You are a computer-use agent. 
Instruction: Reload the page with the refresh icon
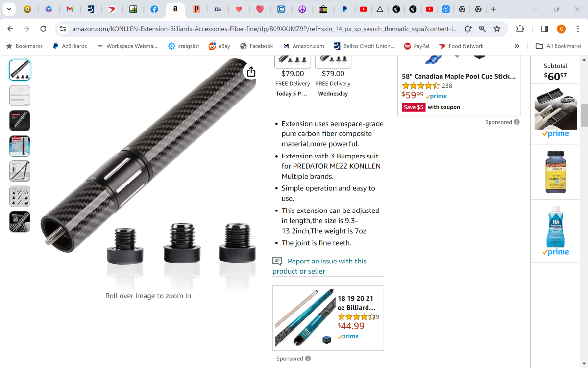[x=43, y=29]
